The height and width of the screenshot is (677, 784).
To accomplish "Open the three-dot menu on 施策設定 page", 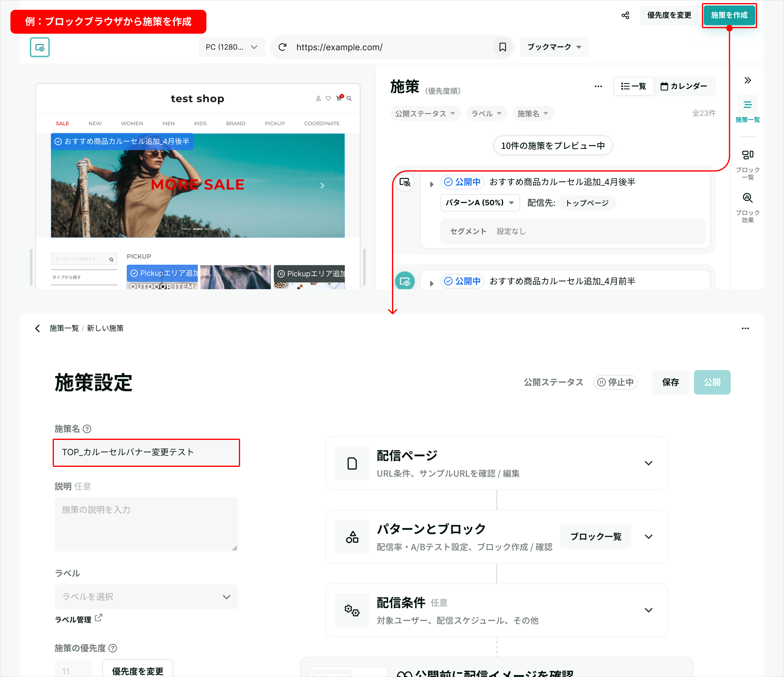I will [x=745, y=328].
